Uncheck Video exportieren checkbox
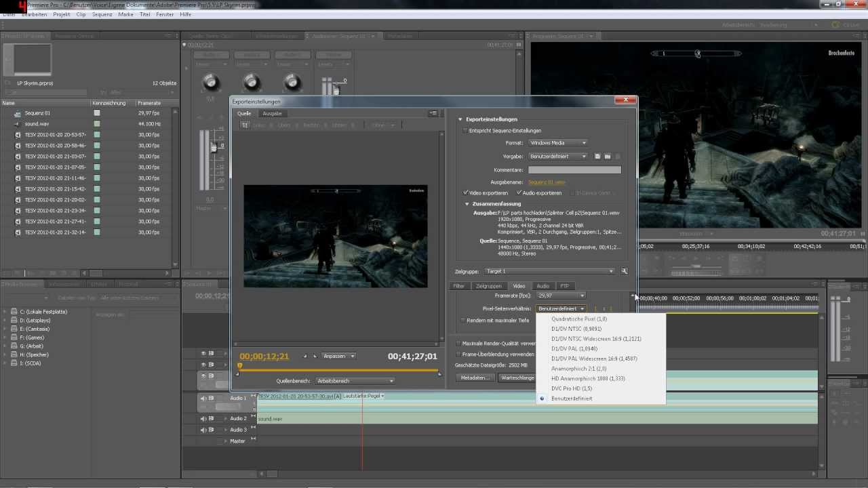 pos(465,193)
